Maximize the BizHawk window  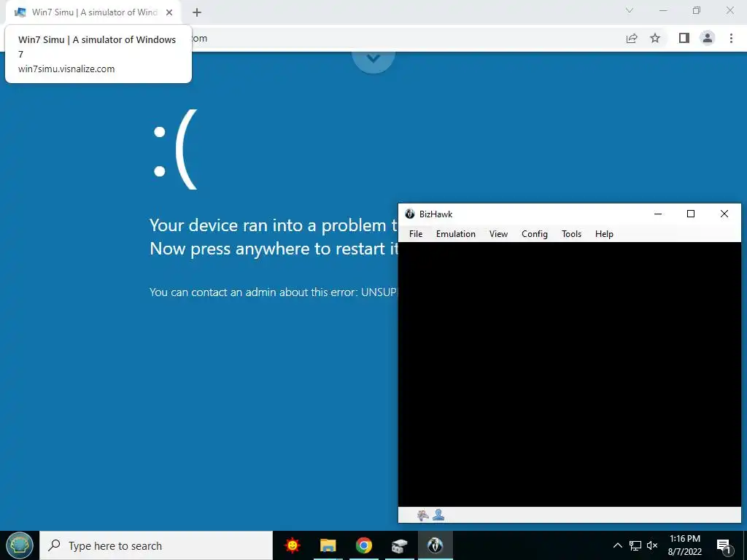tap(691, 214)
